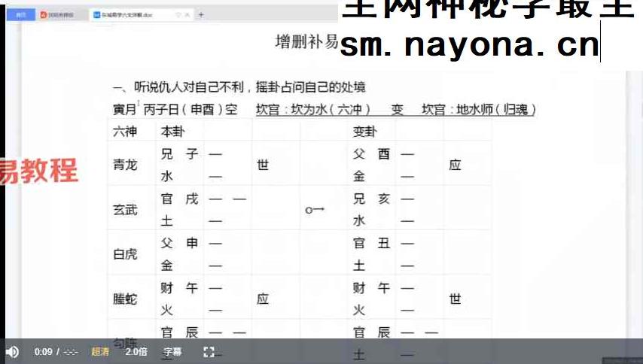Click the 0:09 elapsed time display
This screenshot has width=643, height=364.
point(43,352)
